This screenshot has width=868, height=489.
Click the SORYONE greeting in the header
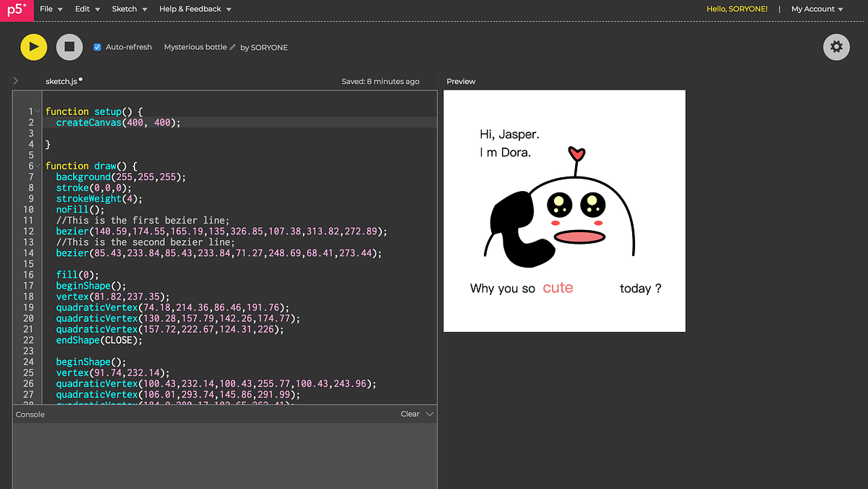pyautogui.click(x=737, y=9)
